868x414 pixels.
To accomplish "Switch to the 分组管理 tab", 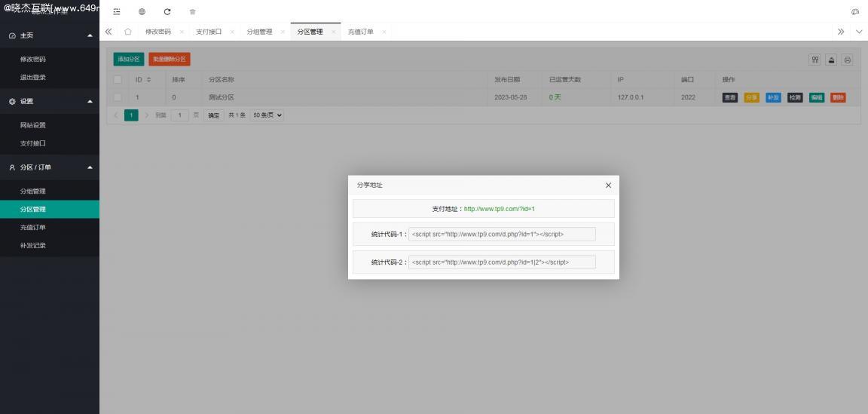I will [x=259, y=32].
